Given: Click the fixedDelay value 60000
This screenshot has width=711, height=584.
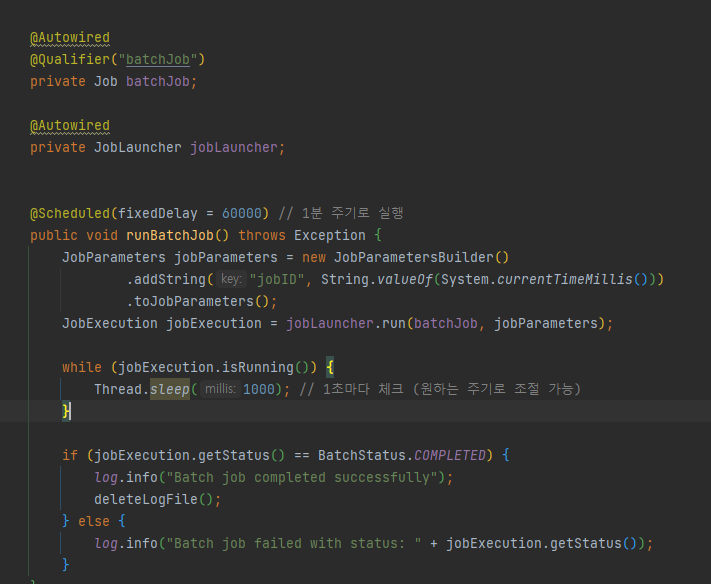Looking at the screenshot, I should pos(242,213).
